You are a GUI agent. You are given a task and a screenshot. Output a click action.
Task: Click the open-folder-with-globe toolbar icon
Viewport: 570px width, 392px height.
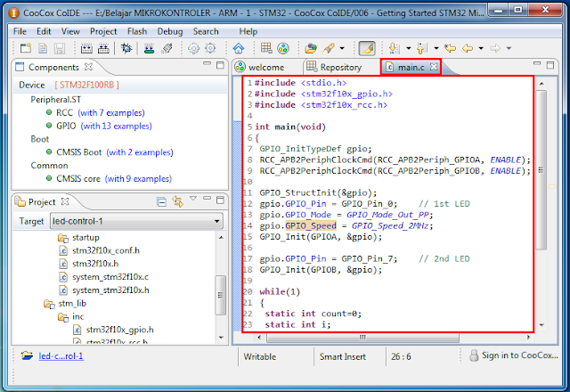[x=311, y=48]
